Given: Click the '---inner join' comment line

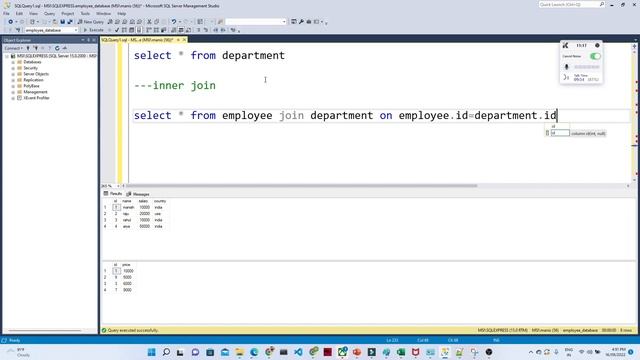Looking at the screenshot, I should (175, 86).
